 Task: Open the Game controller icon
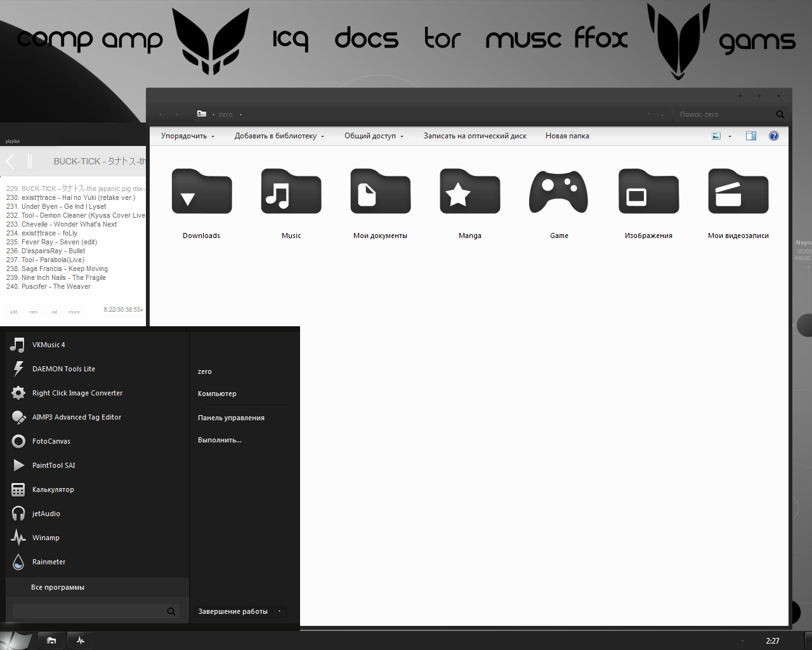[x=559, y=192]
